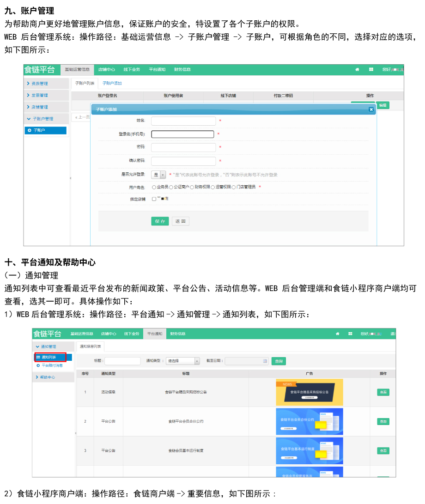Click the calendar icon in 截至日期 field
The height and width of the screenshot is (504, 425).
(x=265, y=361)
